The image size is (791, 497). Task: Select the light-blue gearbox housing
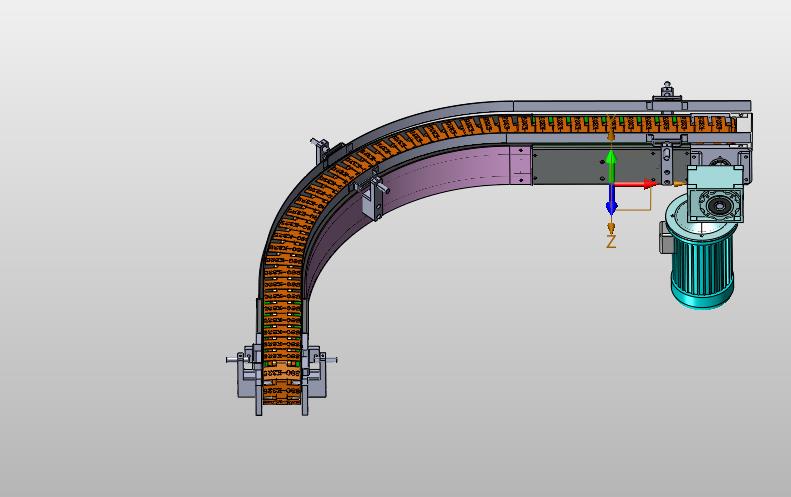pos(715,194)
